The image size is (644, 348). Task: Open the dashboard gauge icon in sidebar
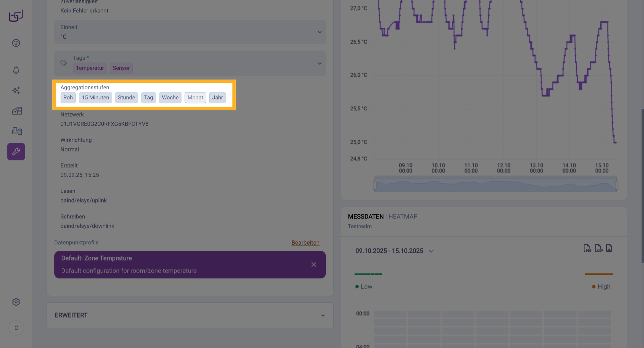click(x=16, y=43)
